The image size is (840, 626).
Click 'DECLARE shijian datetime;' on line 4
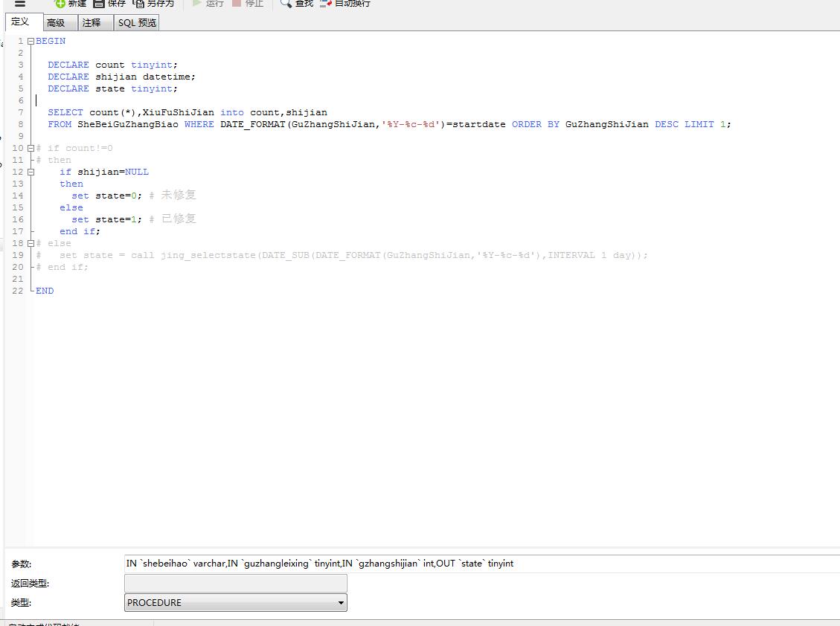[x=121, y=77]
